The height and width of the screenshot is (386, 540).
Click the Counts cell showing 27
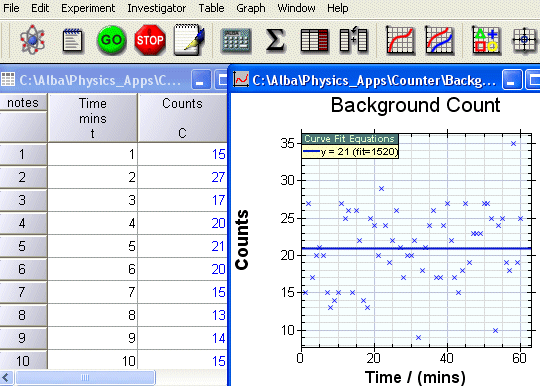point(183,177)
